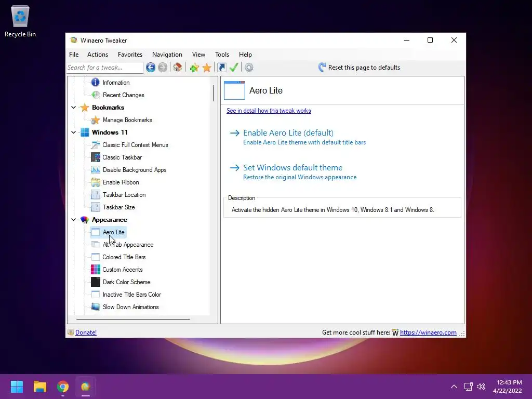Click the green checkmark toolbar icon
Viewport: 532px width, 399px height.
point(234,68)
